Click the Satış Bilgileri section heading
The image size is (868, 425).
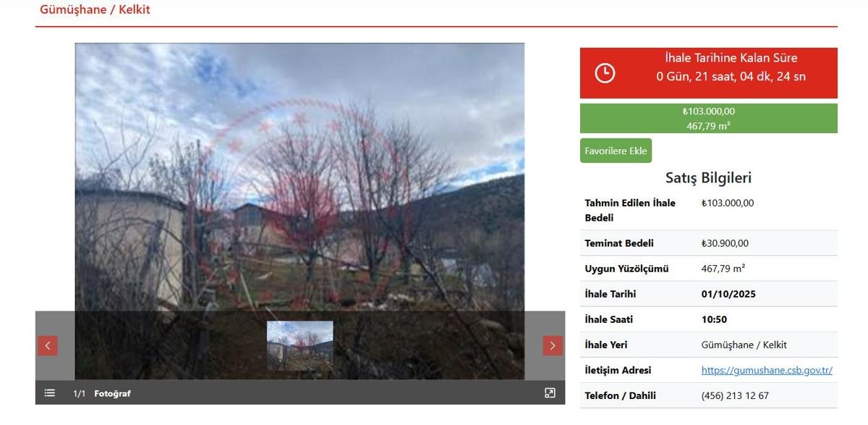coord(708,177)
